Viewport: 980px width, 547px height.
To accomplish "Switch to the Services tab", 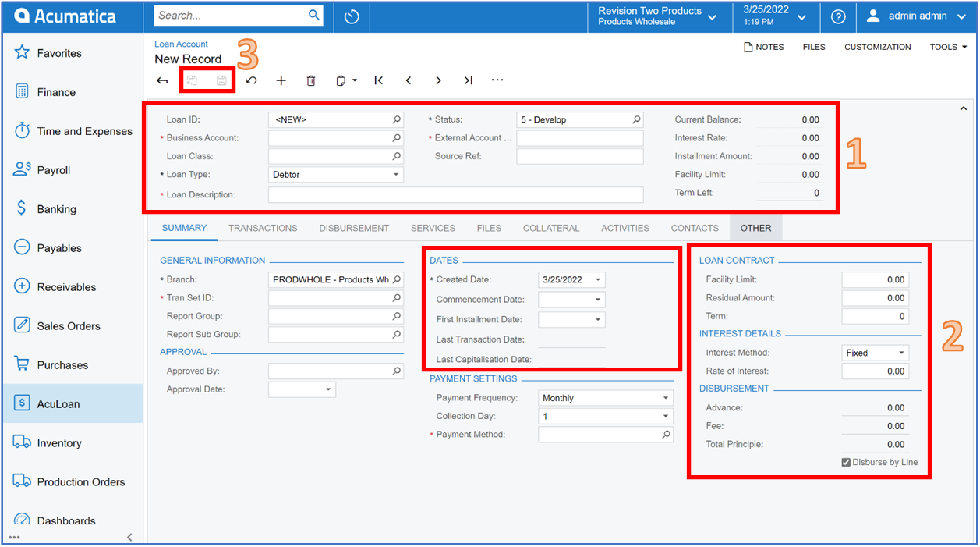I will pos(433,229).
